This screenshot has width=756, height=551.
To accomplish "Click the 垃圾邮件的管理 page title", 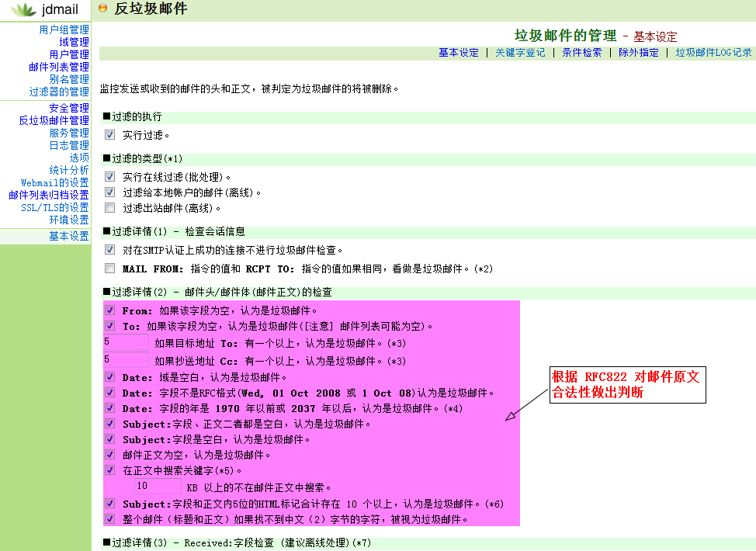I will (565, 36).
